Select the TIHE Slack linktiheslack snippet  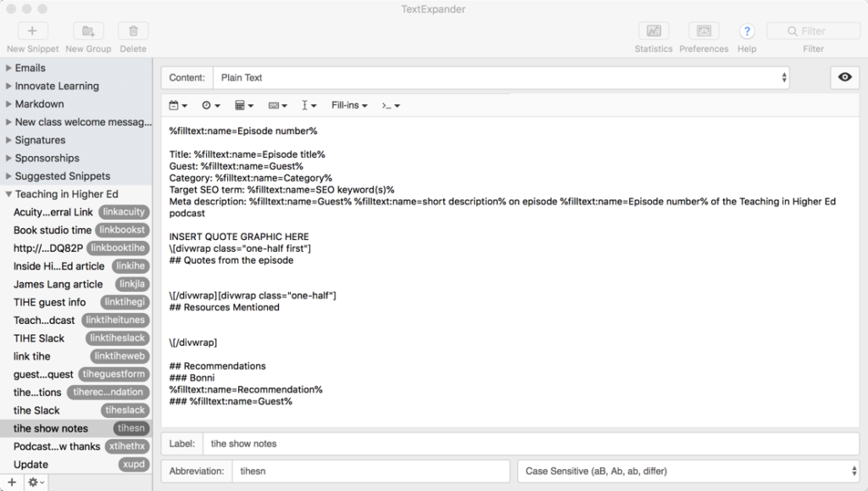tap(75, 338)
